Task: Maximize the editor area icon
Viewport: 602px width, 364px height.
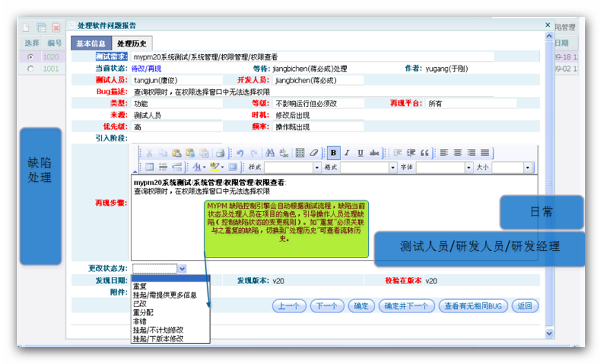Action: (x=233, y=167)
